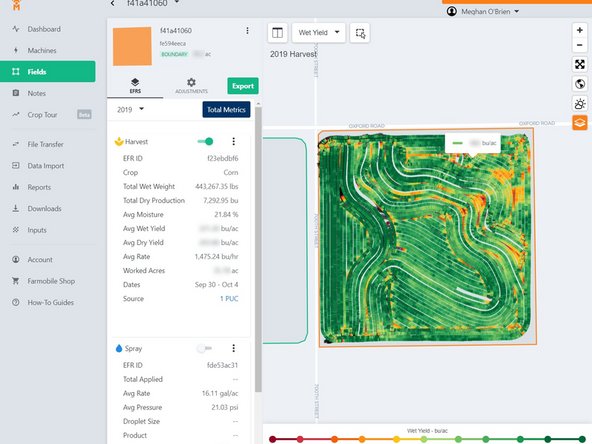Click the BOUNDARY badge

(174, 54)
